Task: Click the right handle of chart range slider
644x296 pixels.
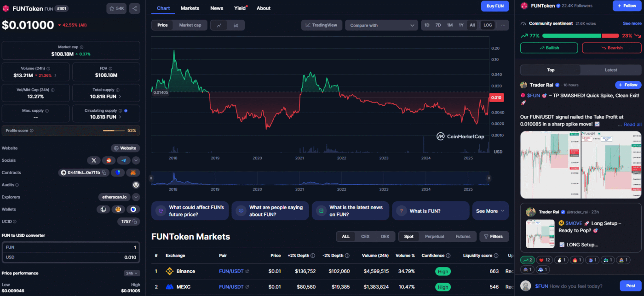Action: point(489,178)
